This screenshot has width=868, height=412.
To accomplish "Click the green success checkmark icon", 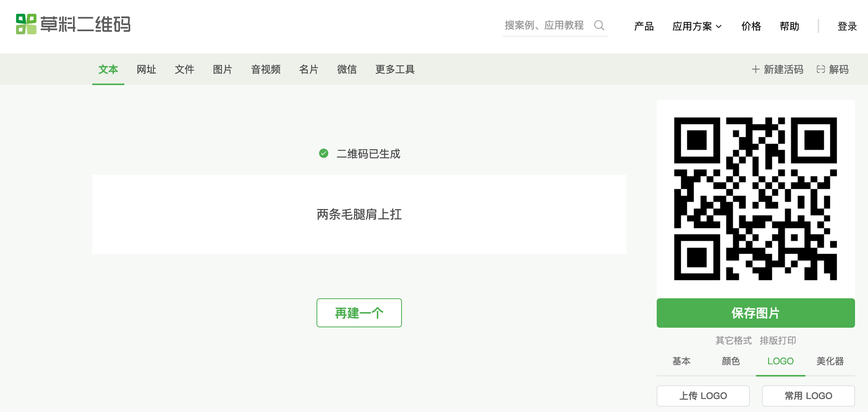I will pyautogui.click(x=323, y=153).
